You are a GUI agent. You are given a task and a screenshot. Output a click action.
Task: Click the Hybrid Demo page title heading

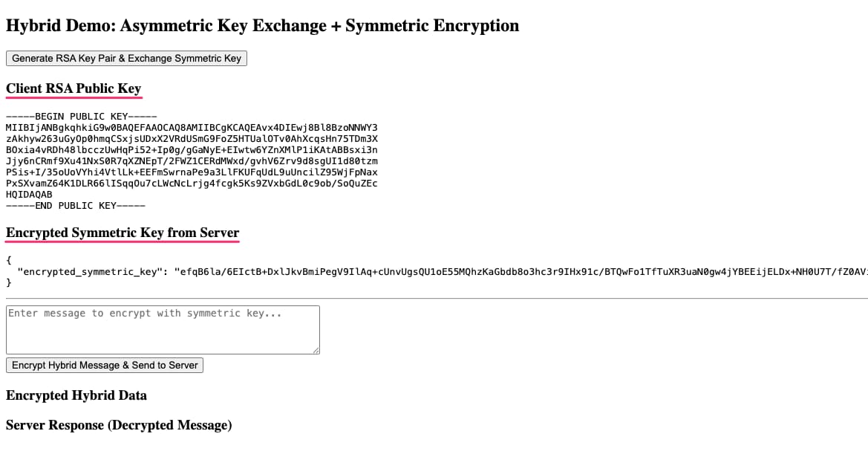262,26
